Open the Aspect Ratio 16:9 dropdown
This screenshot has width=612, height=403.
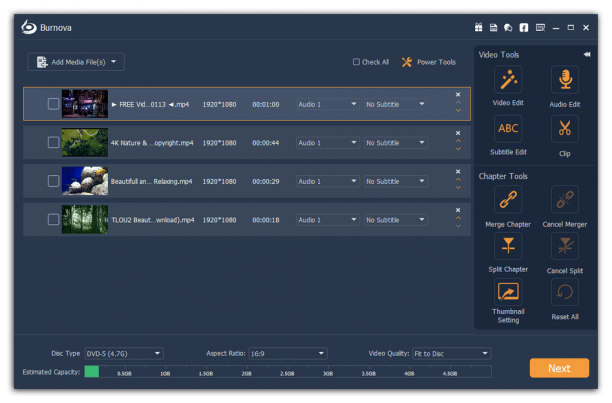pyautogui.click(x=288, y=353)
